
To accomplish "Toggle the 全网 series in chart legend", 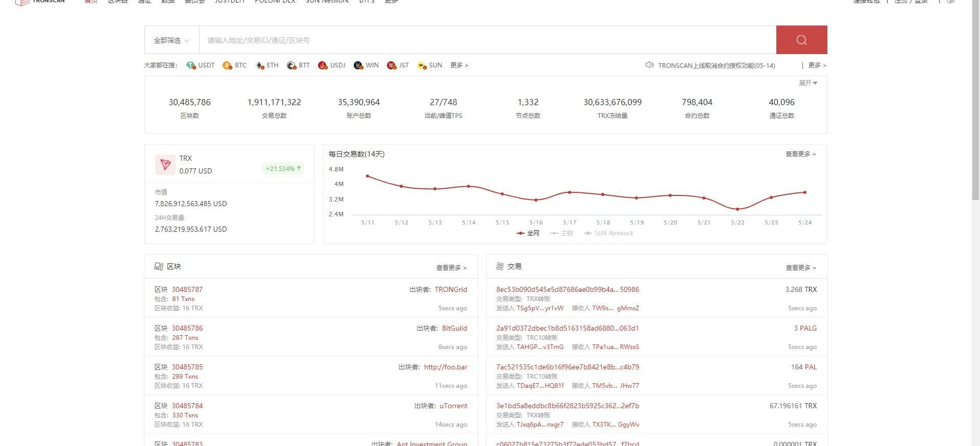I will point(528,233).
